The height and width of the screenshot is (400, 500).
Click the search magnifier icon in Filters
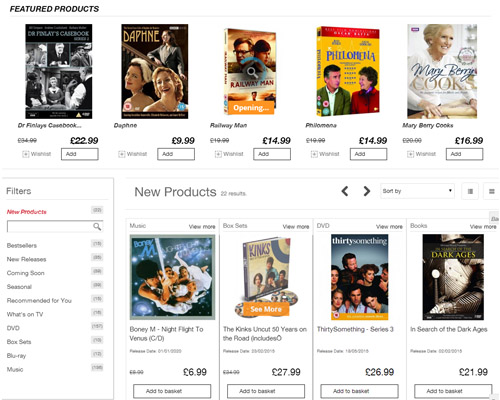tap(97, 227)
